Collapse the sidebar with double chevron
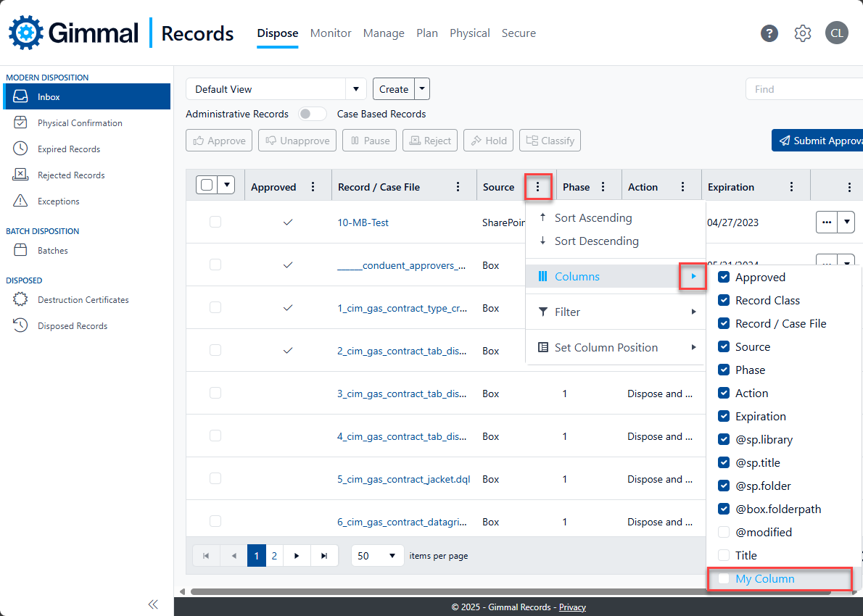This screenshot has width=863, height=616. coord(153,604)
